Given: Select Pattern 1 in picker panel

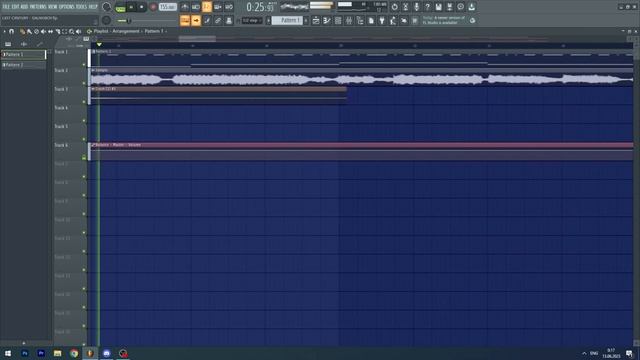Looking at the screenshot, I should 24,54.
